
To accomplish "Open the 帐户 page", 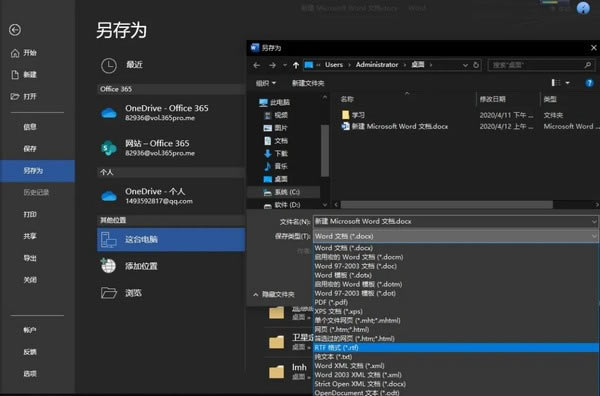I will [30, 330].
